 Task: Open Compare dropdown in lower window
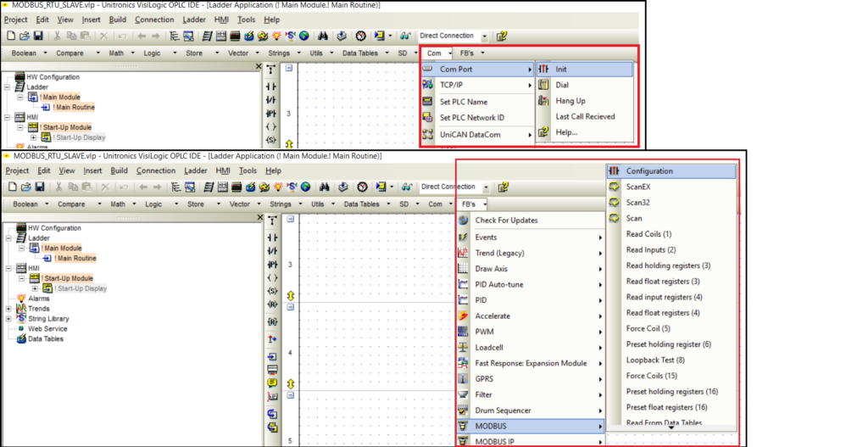coord(100,204)
